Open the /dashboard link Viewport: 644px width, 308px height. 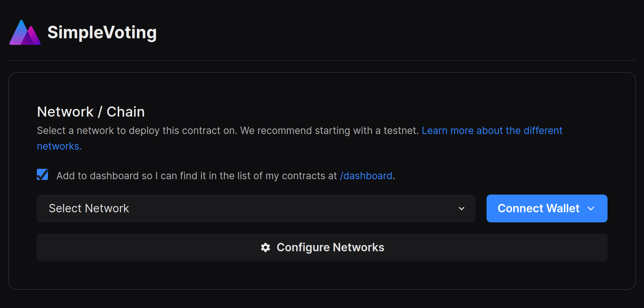pos(366,176)
